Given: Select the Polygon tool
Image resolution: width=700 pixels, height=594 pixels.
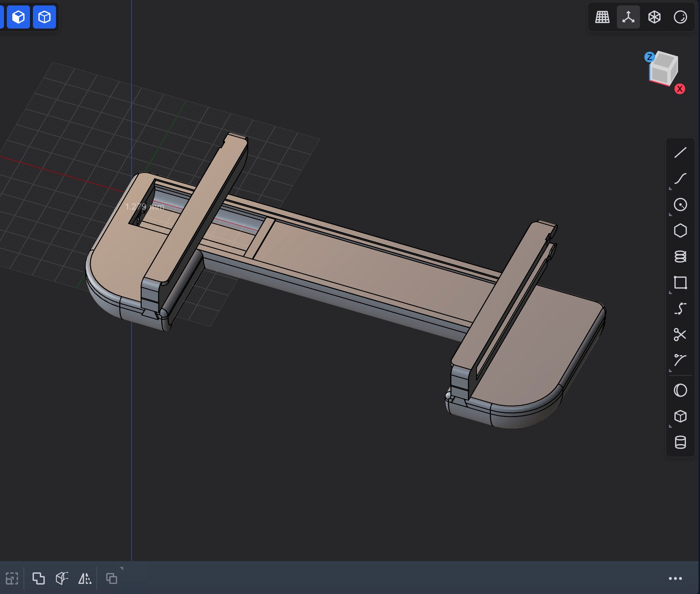Looking at the screenshot, I should coord(681,231).
